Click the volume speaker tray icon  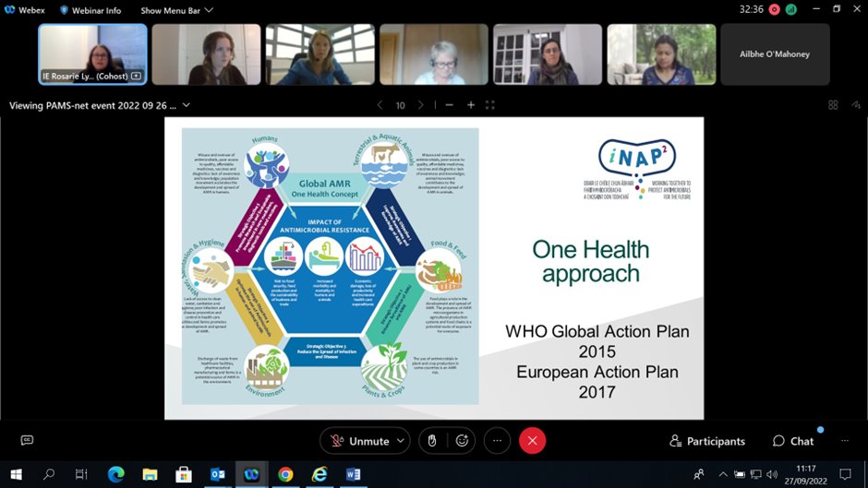click(772, 474)
